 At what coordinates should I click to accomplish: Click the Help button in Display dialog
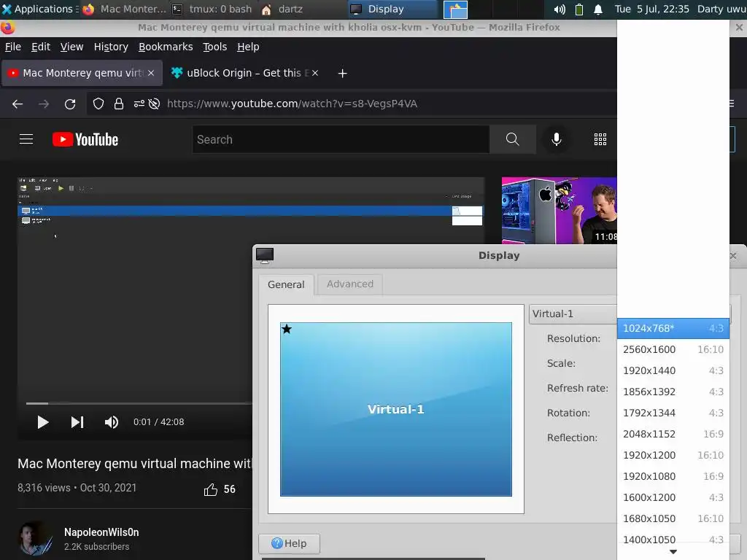pyautogui.click(x=289, y=543)
